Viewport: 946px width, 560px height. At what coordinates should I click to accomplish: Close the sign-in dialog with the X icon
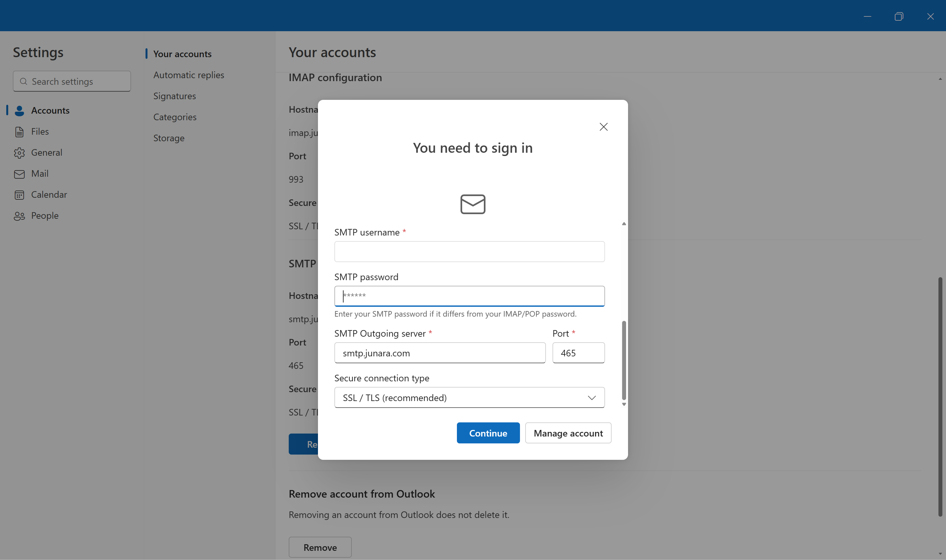[603, 127]
